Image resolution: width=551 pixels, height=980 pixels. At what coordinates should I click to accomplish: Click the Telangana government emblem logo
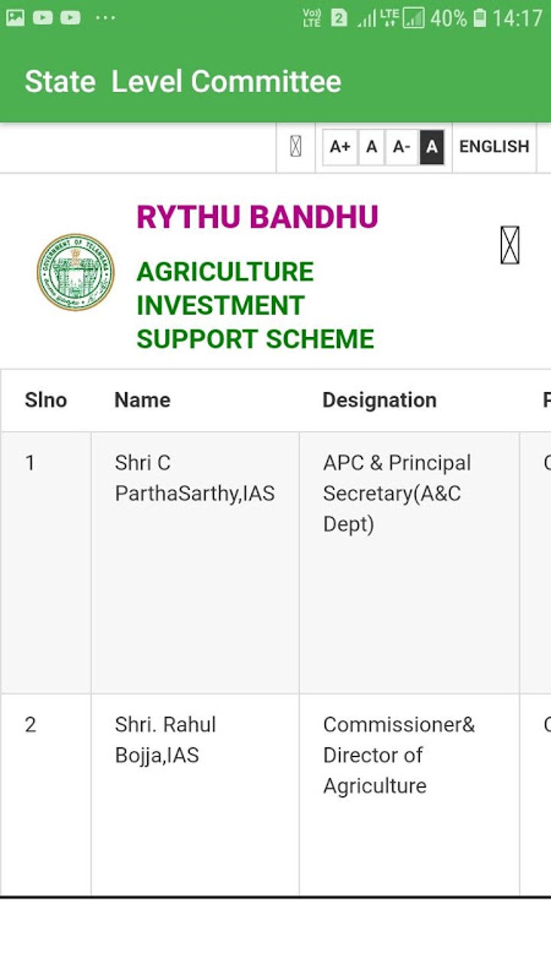76,272
